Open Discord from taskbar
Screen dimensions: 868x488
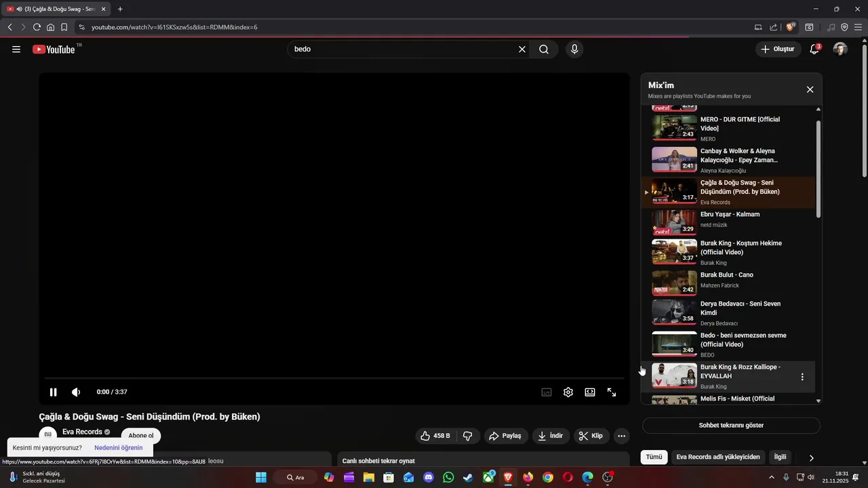429,477
